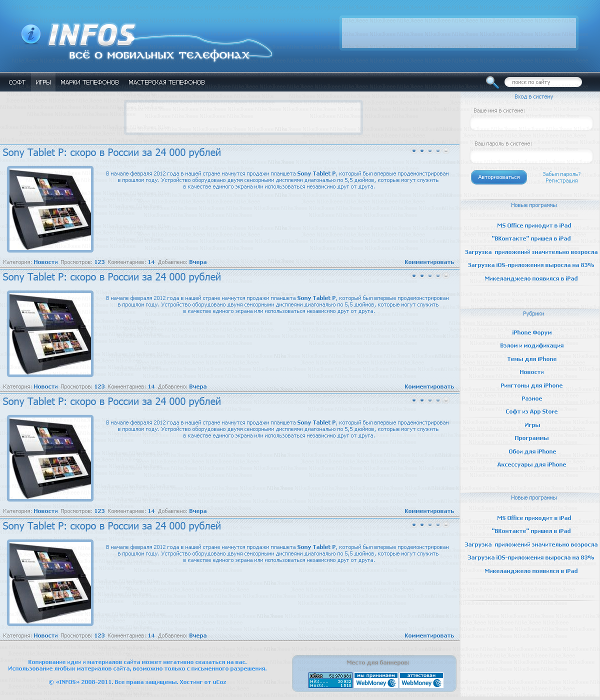Open 'Софт из App Store' rubric
Image resolution: width=600 pixels, height=700 pixels.
[531, 411]
